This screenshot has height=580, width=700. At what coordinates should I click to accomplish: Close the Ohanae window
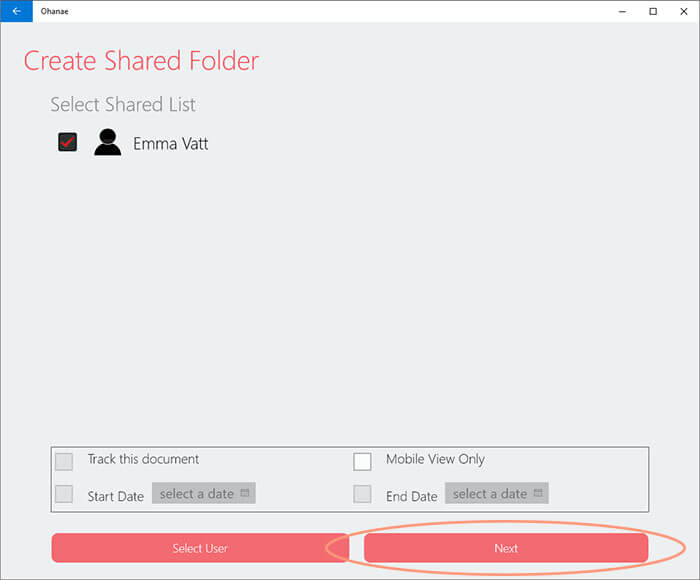coord(683,11)
